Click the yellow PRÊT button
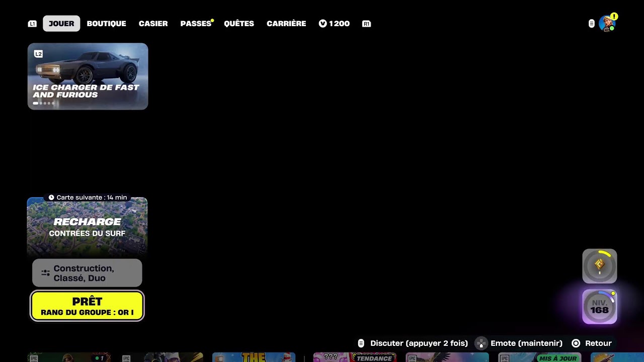644x362 pixels. tap(87, 306)
